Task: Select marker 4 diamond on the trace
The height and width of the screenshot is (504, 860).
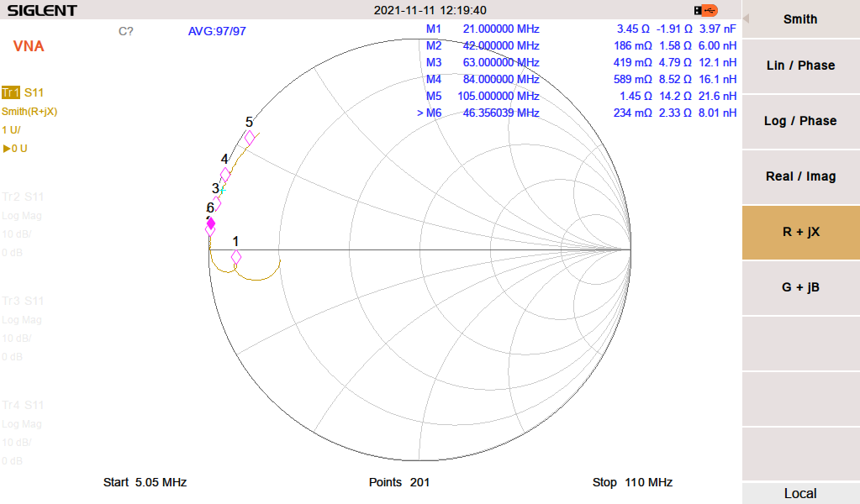Action: coord(224,175)
